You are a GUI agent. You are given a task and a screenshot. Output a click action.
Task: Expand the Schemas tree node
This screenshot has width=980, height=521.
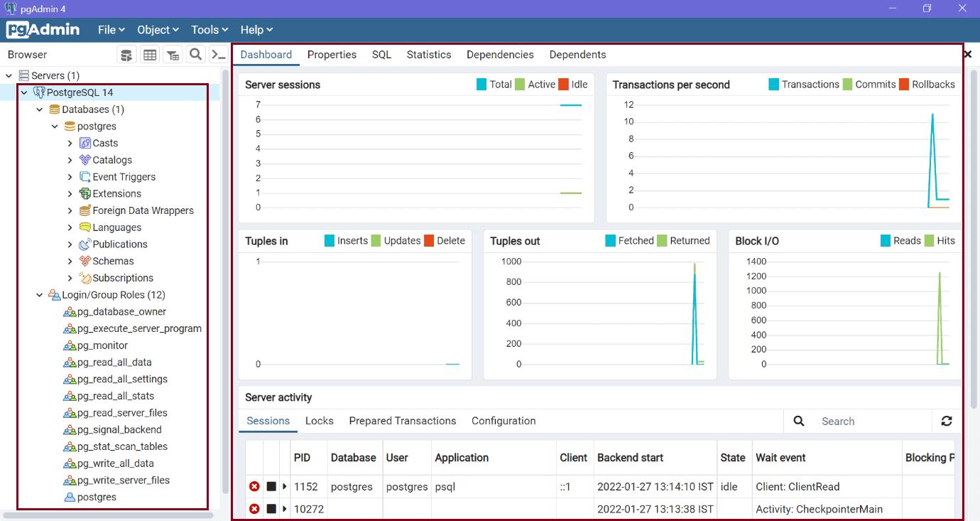click(x=70, y=261)
